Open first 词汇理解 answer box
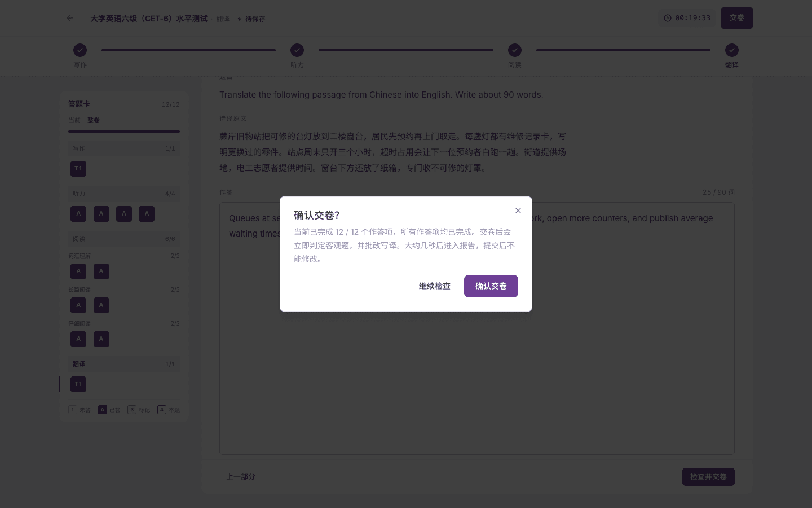The width and height of the screenshot is (812, 508). (x=78, y=271)
